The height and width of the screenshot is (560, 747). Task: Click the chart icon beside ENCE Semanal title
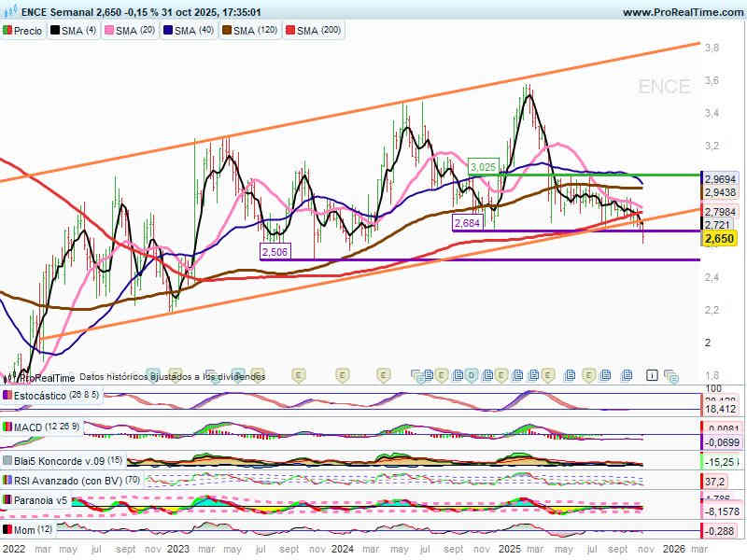pos(8,12)
